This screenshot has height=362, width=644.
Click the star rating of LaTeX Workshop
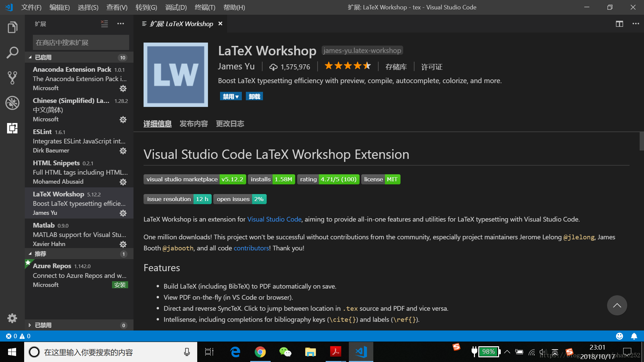348,66
